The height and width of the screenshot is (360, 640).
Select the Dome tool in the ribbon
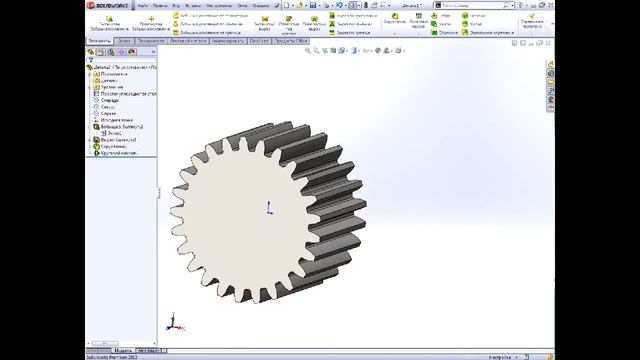[x=472, y=24]
